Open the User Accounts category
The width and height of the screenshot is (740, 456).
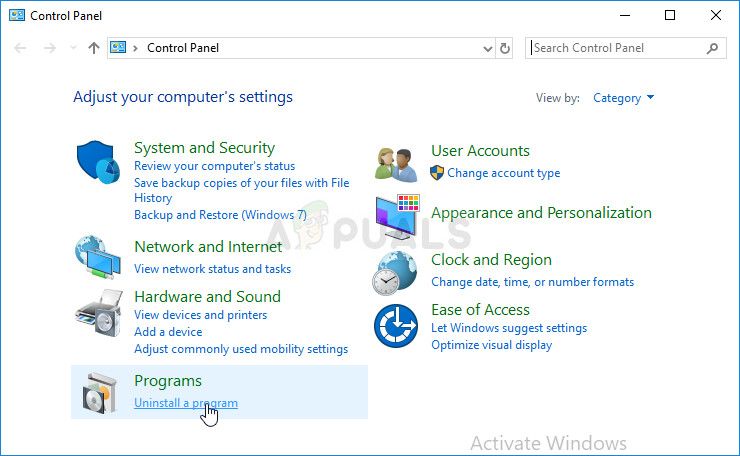[480, 151]
